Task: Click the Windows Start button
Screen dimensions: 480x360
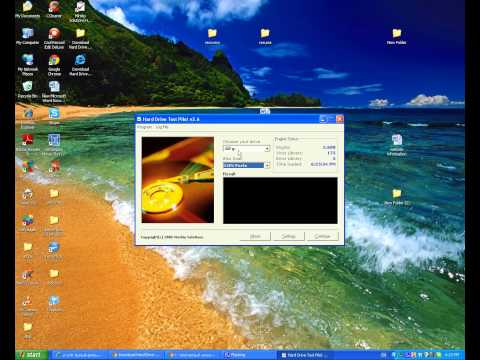Action: click(x=32, y=355)
